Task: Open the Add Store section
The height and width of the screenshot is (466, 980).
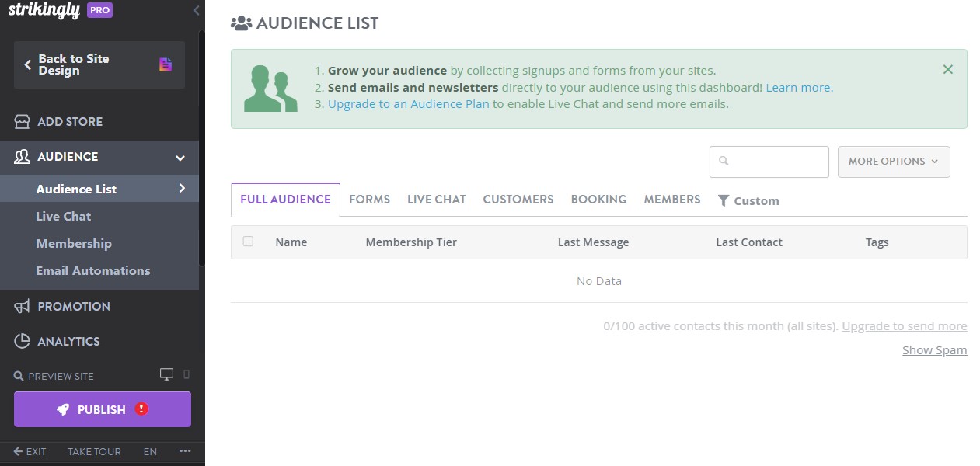Action: (x=70, y=121)
